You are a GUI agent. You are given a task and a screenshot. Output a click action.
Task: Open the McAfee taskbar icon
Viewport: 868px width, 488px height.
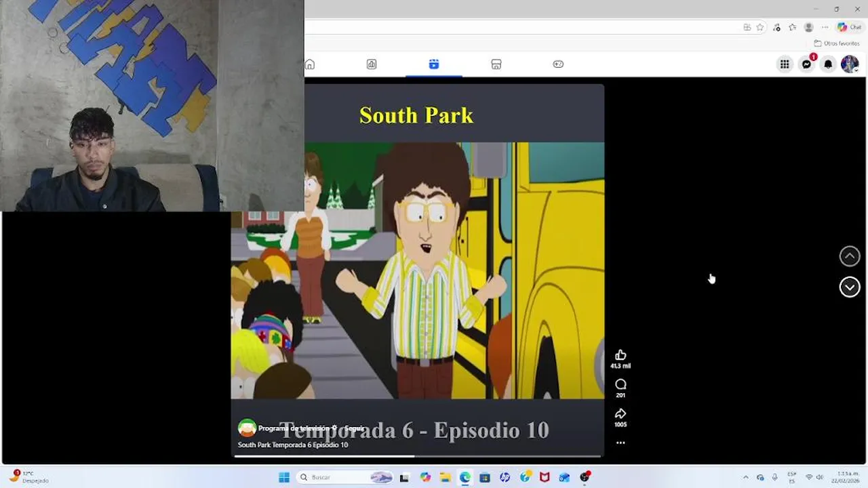545,477
